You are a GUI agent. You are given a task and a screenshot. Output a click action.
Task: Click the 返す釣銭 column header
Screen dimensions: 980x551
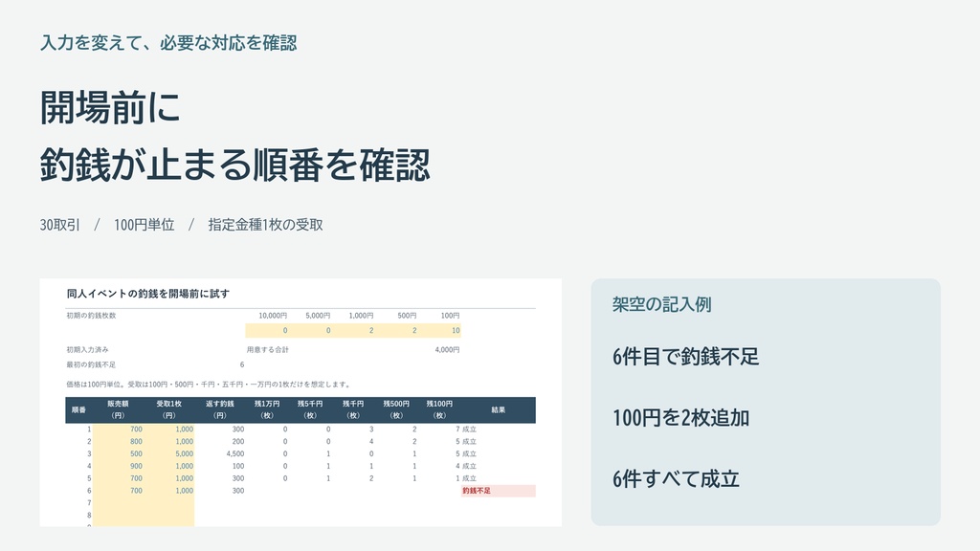click(220, 409)
